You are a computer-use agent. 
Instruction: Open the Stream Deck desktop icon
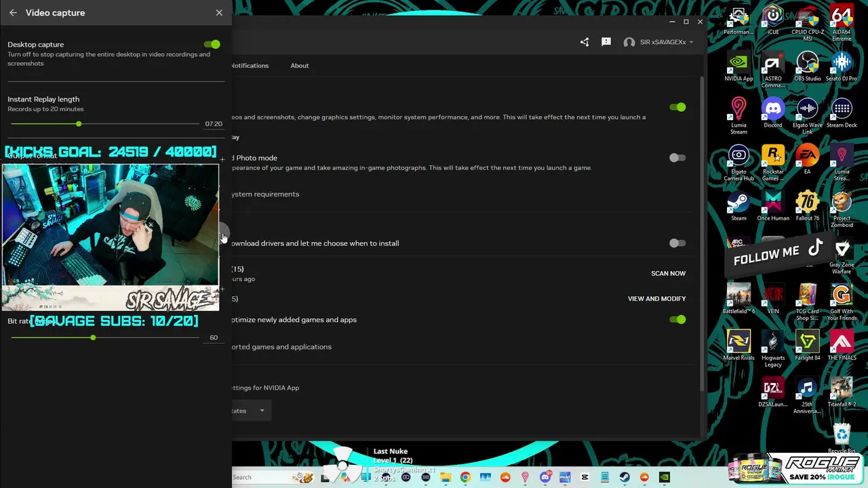pyautogui.click(x=842, y=114)
